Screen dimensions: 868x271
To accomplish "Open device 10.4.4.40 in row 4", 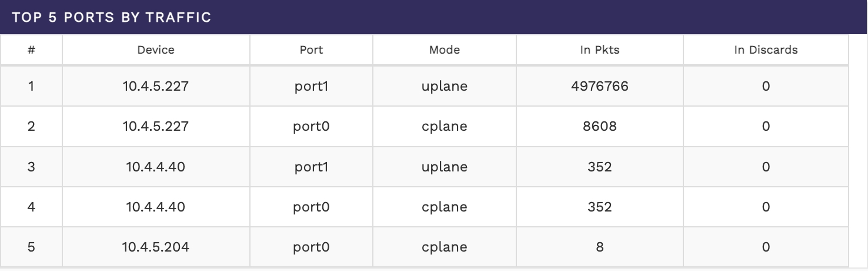I will (x=156, y=207).
